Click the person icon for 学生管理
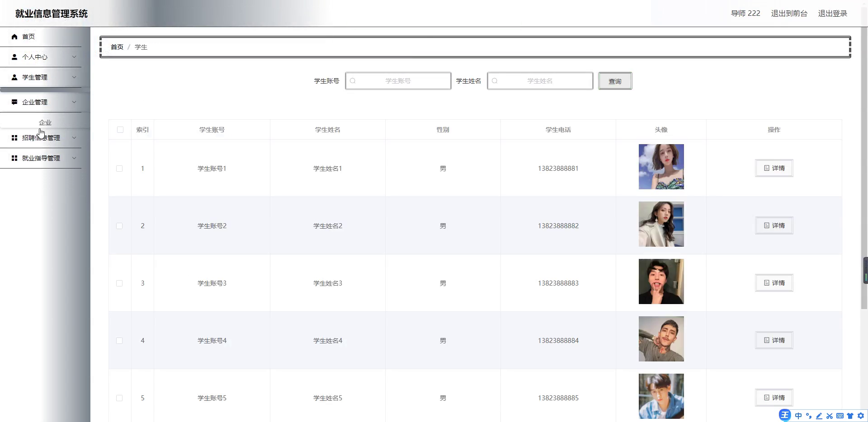 [x=14, y=77]
